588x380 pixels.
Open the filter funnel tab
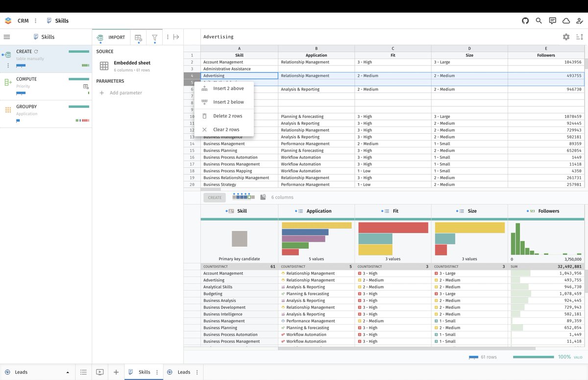coord(155,37)
